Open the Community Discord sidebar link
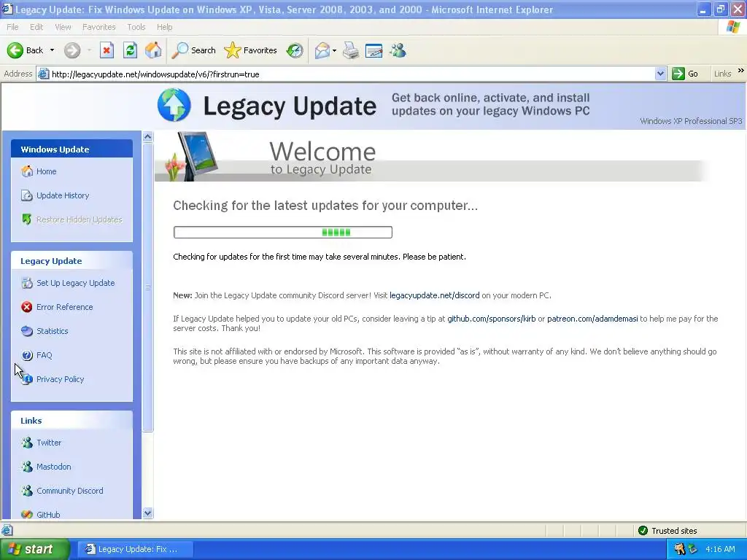The width and height of the screenshot is (747, 560). 70,491
